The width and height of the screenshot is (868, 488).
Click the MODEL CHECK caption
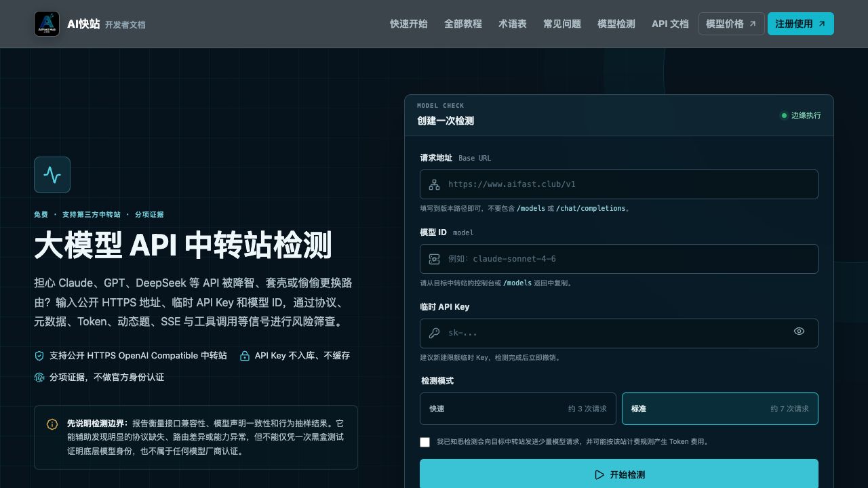coord(441,106)
